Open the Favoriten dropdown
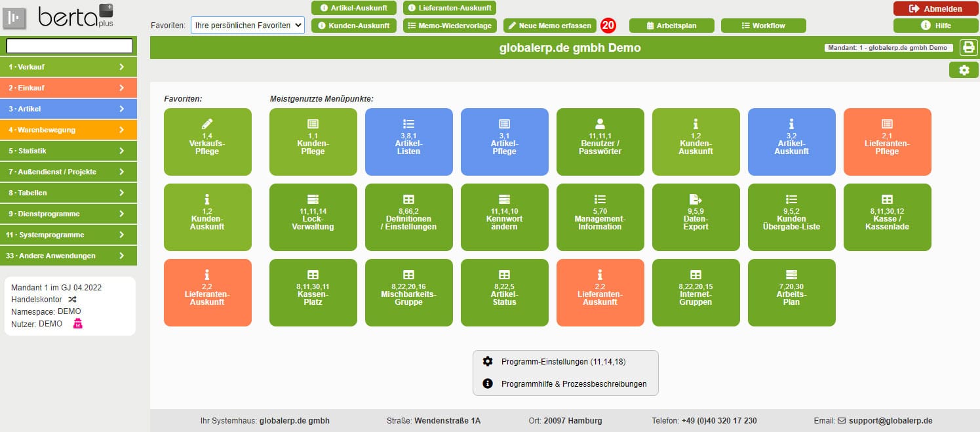Image resolution: width=980 pixels, height=432 pixels. (248, 26)
